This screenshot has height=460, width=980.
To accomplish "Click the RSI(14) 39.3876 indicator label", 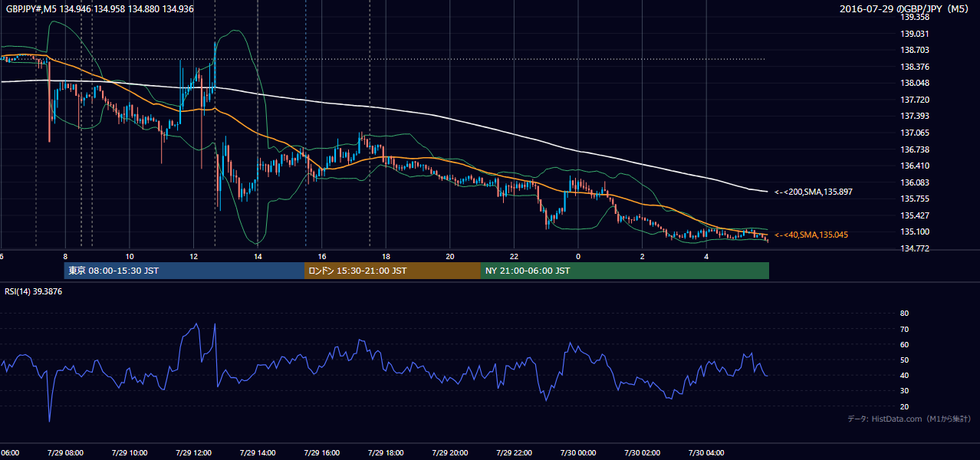I will pos(34,291).
